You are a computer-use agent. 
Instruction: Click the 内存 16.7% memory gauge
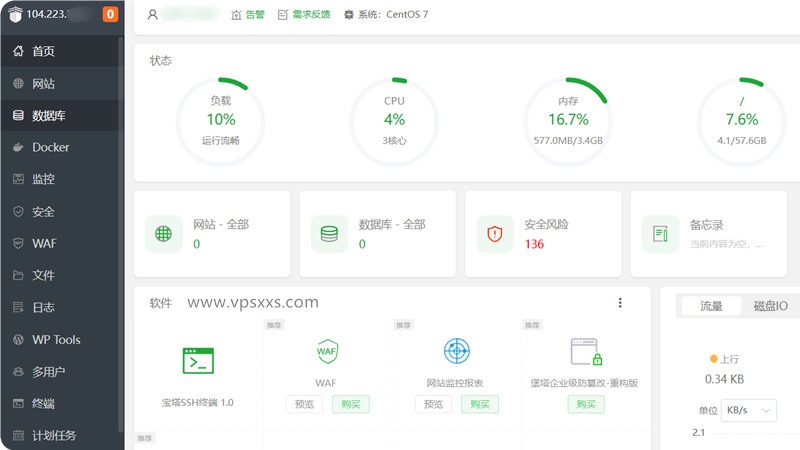[568, 121]
